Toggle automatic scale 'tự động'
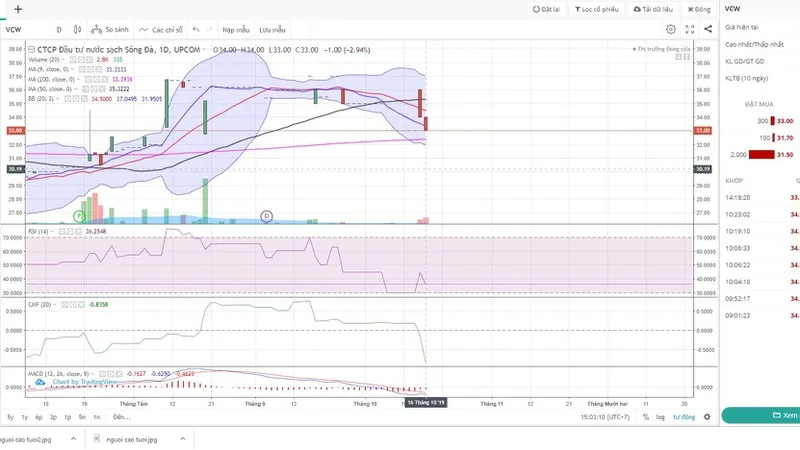 coord(683,417)
